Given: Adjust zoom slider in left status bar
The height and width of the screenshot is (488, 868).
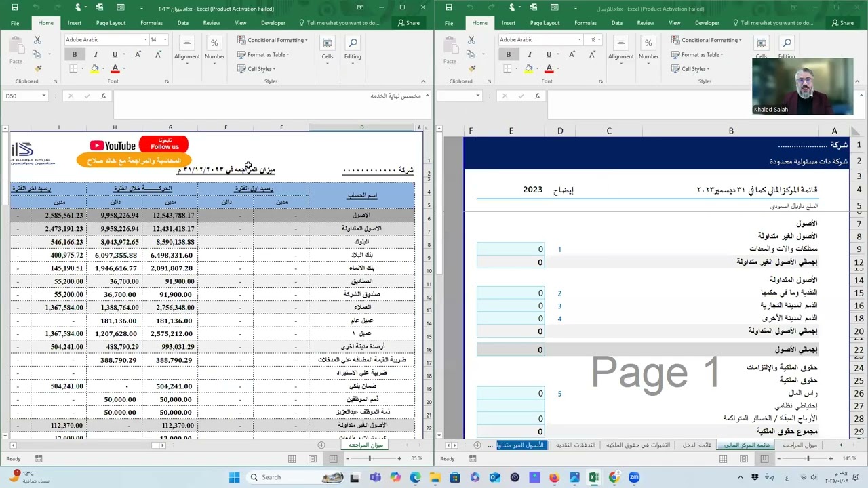Looking at the screenshot, I should point(370,459).
